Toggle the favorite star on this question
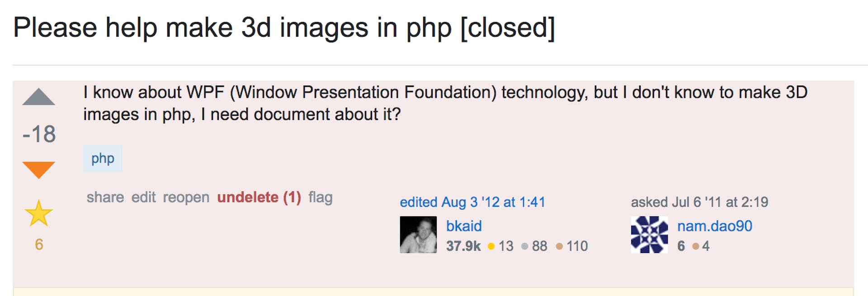Viewport: 868px width, 296px height. [x=38, y=213]
